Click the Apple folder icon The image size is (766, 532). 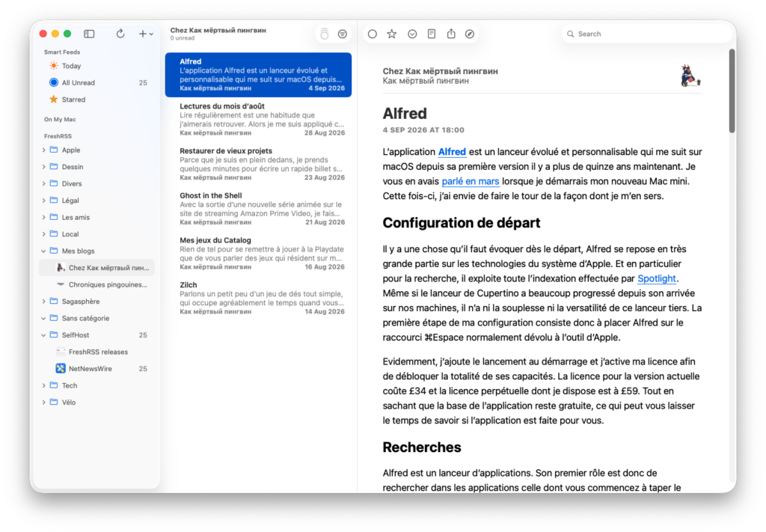[54, 150]
